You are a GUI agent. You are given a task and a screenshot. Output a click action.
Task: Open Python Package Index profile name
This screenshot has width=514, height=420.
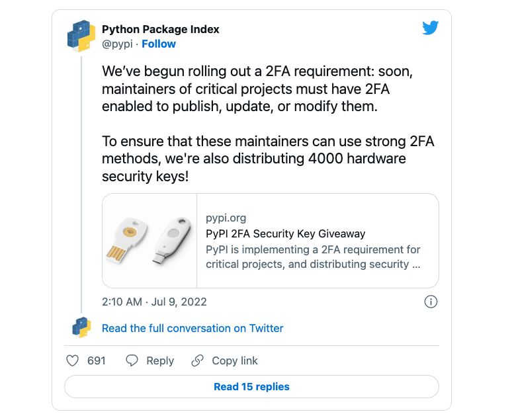tap(161, 29)
